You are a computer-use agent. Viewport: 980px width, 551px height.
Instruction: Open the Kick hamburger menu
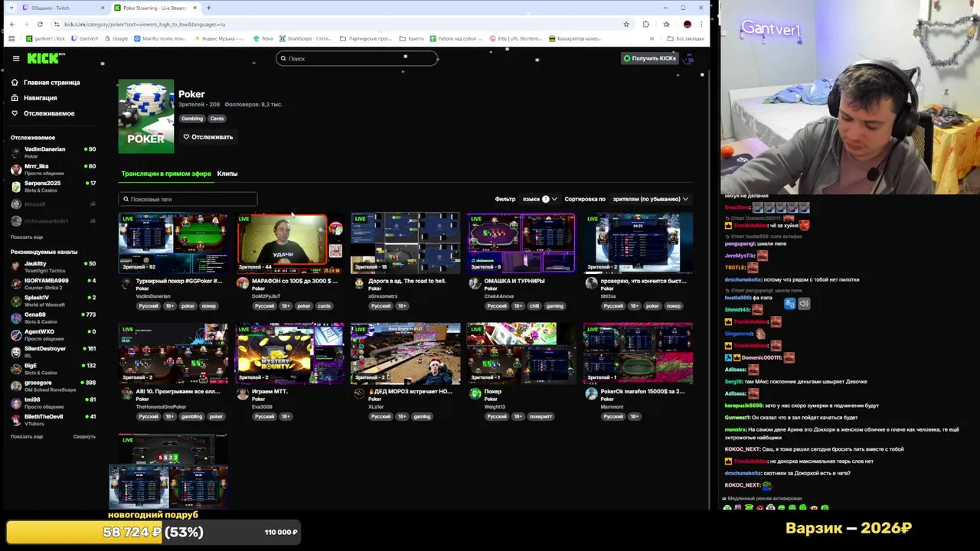(15, 58)
